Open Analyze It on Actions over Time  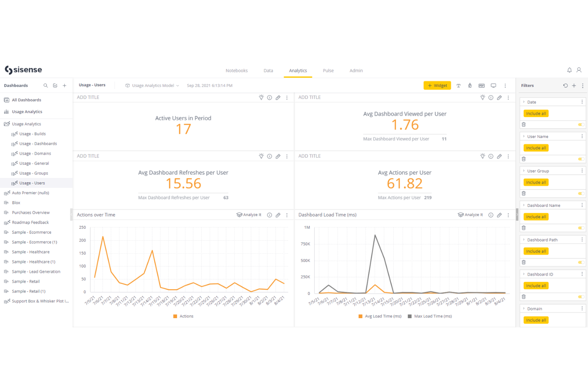[249, 214]
